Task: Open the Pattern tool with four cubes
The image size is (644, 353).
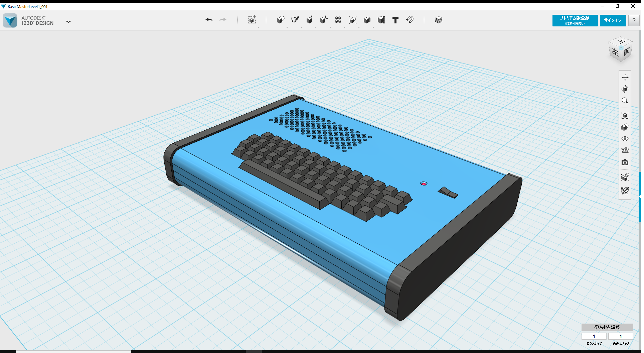Action: click(338, 20)
